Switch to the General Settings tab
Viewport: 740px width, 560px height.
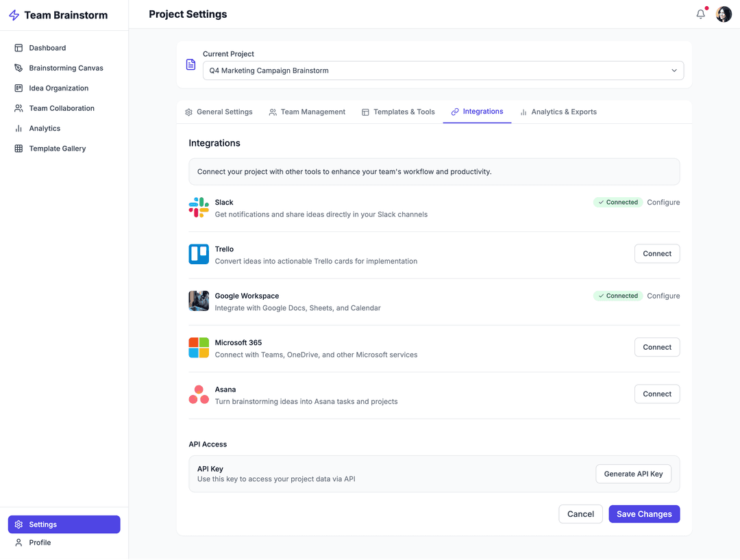(x=219, y=112)
